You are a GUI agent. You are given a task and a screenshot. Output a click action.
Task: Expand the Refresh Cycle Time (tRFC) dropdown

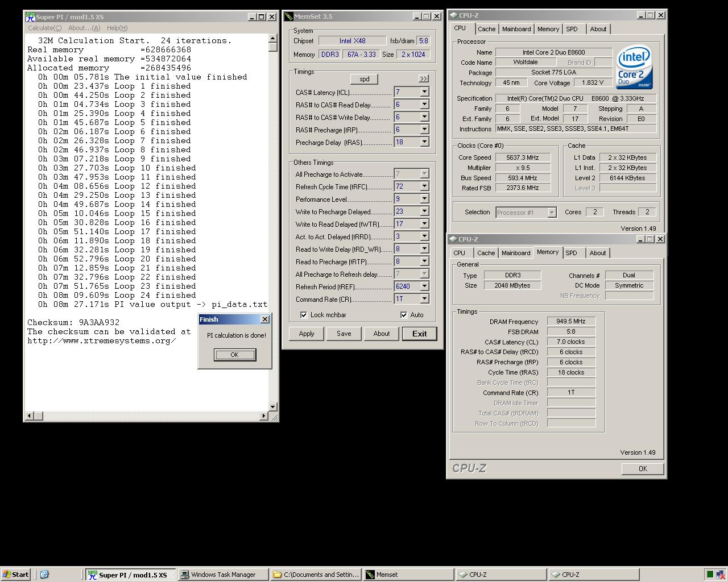424,186
